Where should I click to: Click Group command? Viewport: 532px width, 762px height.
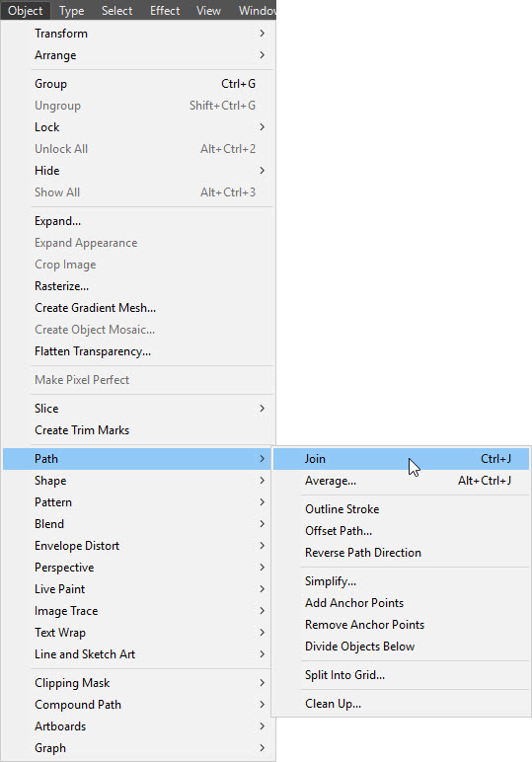click(x=138, y=84)
